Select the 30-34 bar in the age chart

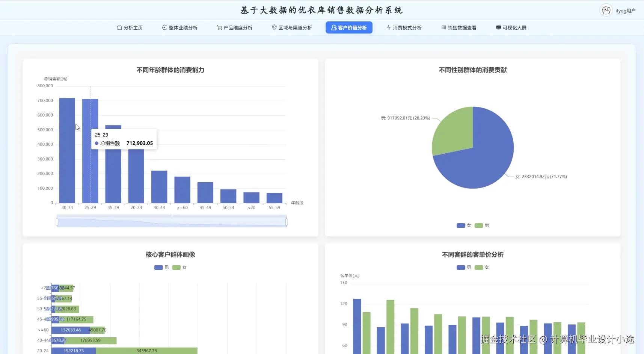point(67,150)
